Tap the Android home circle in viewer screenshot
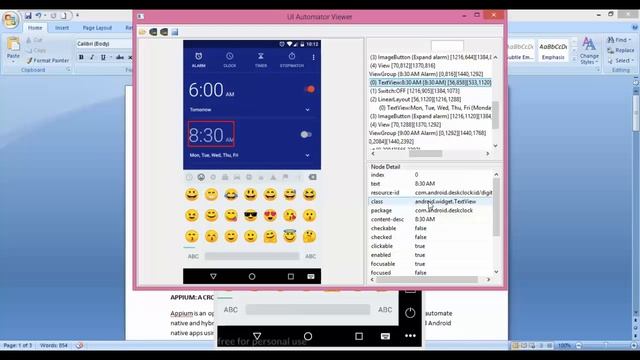The width and height of the screenshot is (640, 360). 252,276
